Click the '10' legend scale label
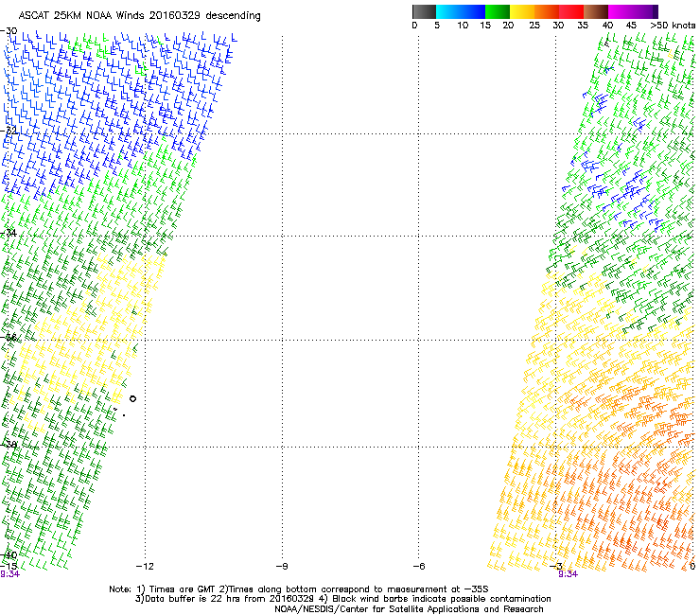The height and width of the screenshot is (615, 700). coord(463,26)
